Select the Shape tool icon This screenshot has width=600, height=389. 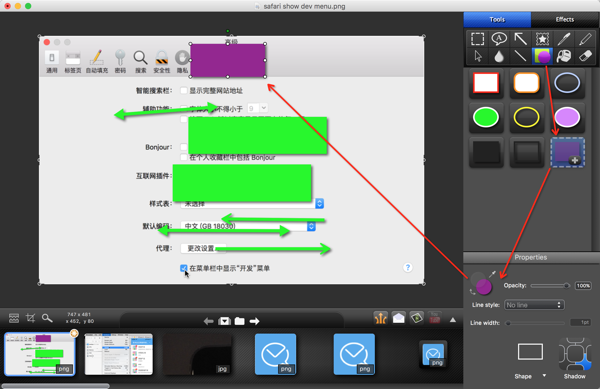[542, 56]
